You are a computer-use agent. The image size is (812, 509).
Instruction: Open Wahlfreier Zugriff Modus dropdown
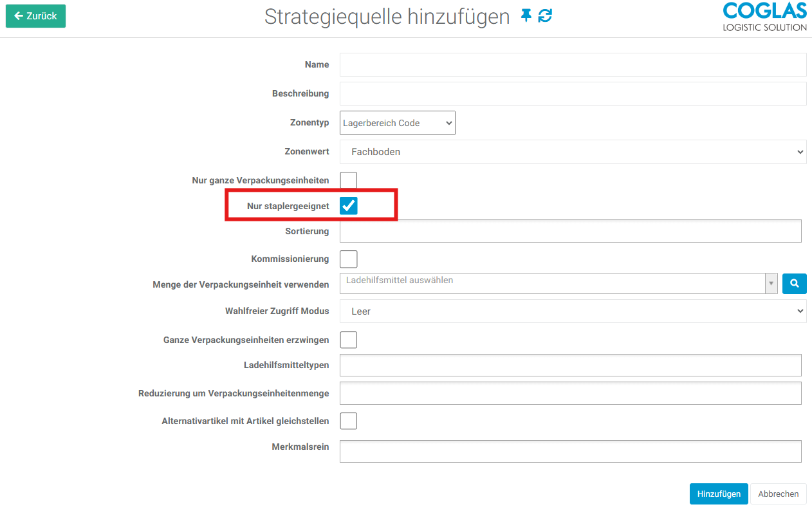[573, 311]
